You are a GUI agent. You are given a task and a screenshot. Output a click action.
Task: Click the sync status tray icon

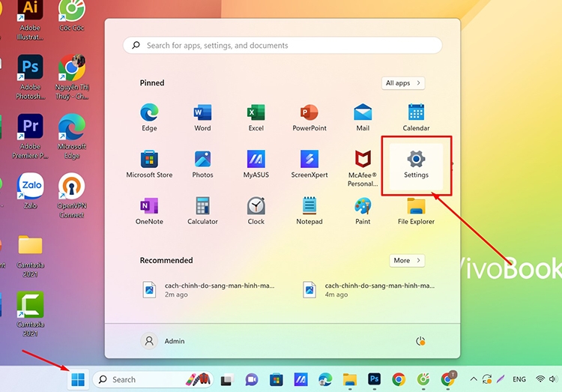[x=487, y=379]
